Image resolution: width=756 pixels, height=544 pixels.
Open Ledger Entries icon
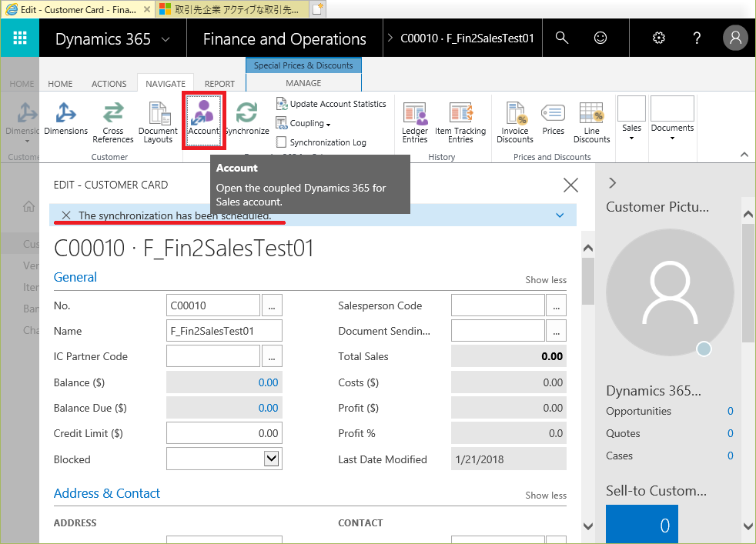tap(415, 122)
